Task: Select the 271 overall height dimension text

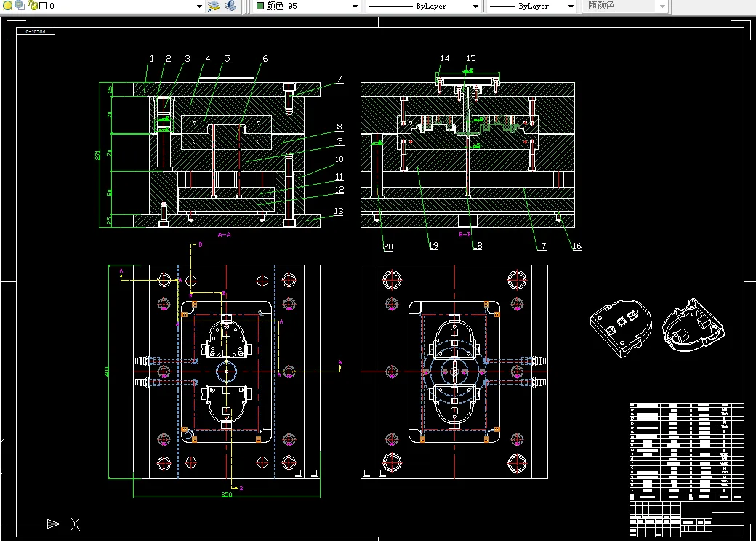Action: click(x=97, y=155)
